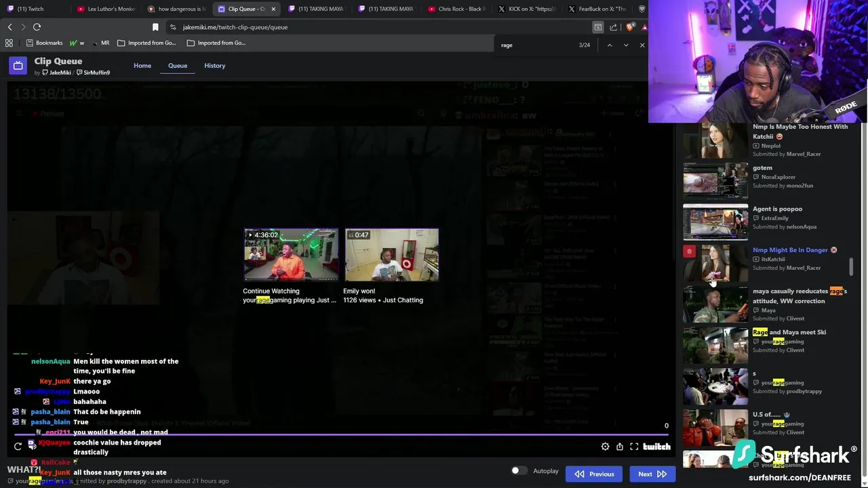Click the title maya casually reeducates rage's attitude
868x488 pixels.
point(800,296)
